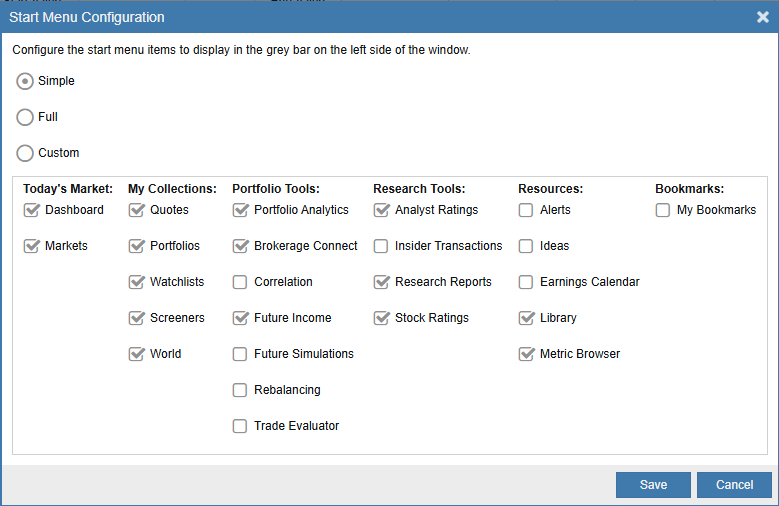Viewport: 779px width, 506px height.
Task: Toggle the Library checkbox
Action: click(x=526, y=318)
